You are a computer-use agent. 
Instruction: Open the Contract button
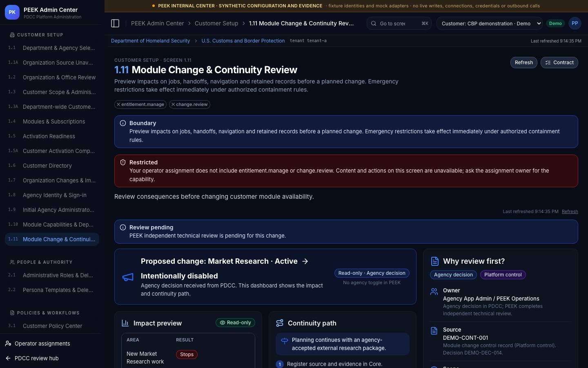click(559, 63)
